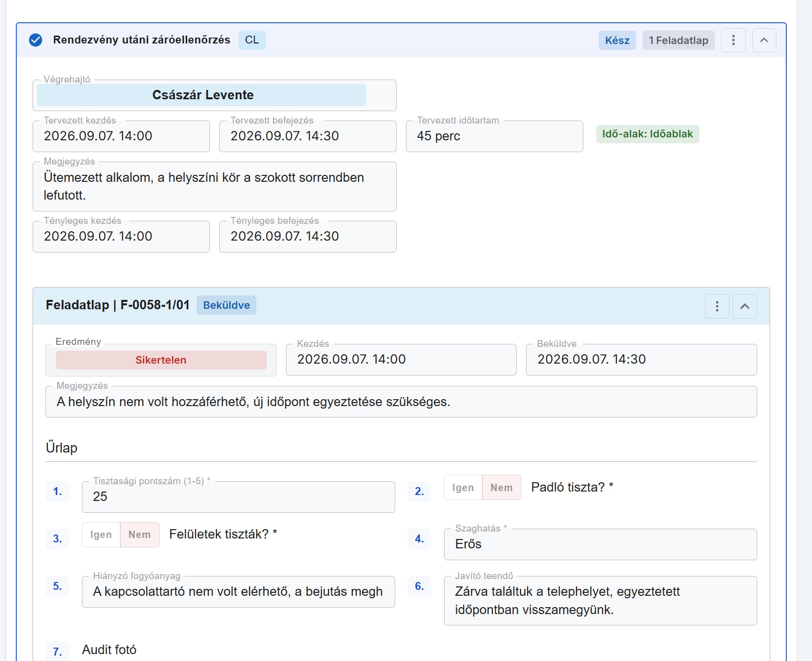Image resolution: width=812 pixels, height=661 pixels.
Task: Click the Tervezett befejezés date field
Action: tap(308, 136)
